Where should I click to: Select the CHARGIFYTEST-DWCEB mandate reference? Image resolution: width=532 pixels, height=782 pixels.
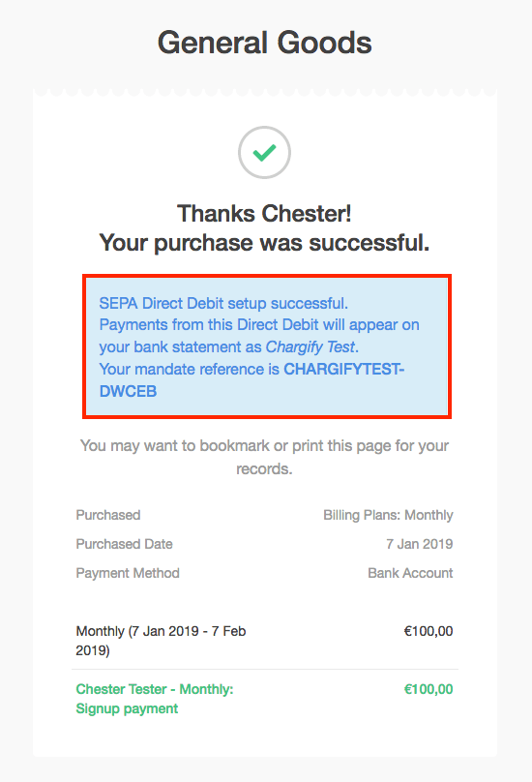(x=251, y=380)
